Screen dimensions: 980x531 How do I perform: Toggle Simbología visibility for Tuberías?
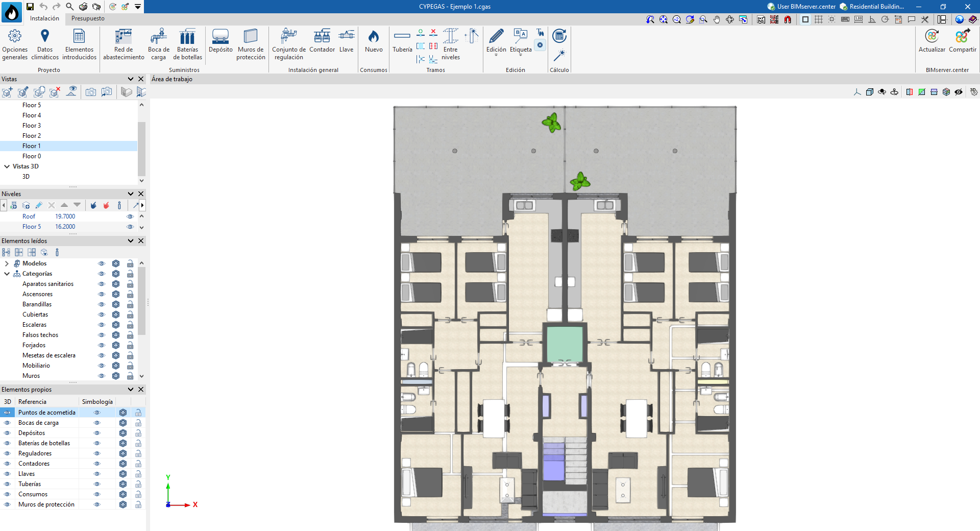coord(97,484)
